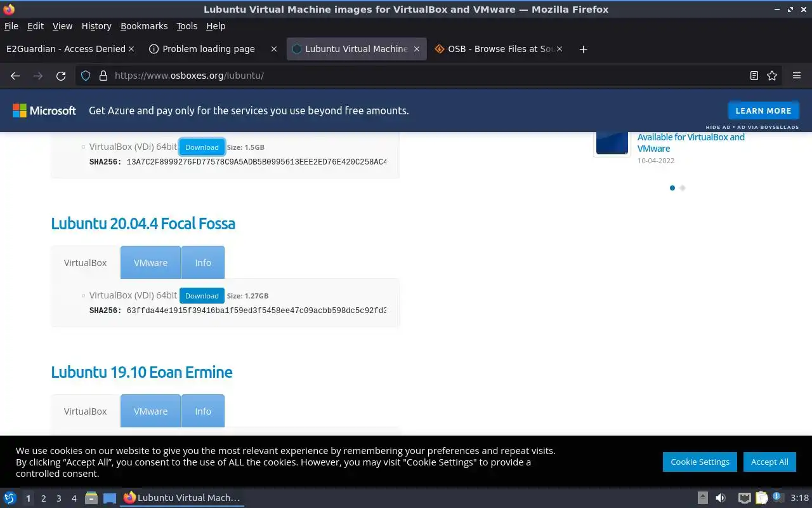Click the removable media eject tray icon
Screen dimensions: 812x508
point(703,498)
